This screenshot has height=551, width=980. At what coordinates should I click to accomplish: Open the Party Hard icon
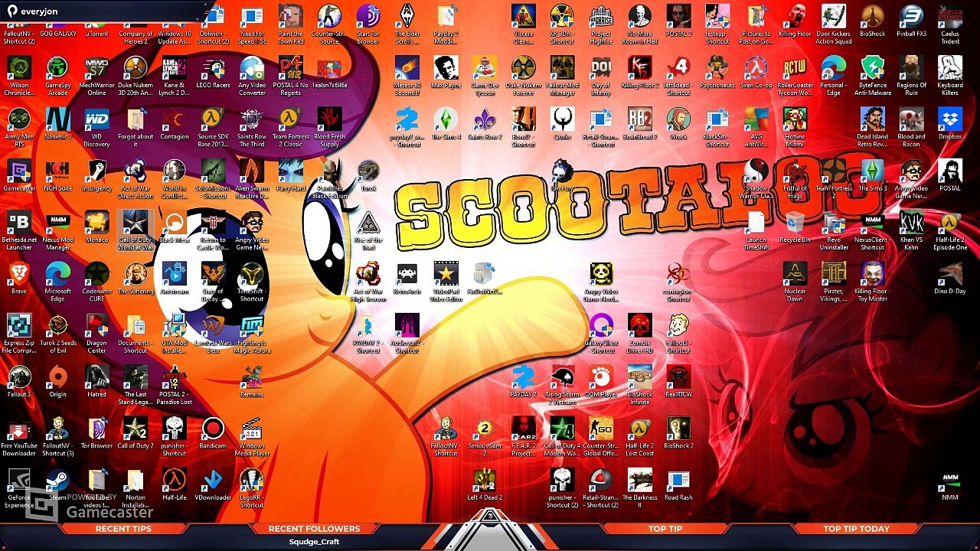(x=290, y=175)
